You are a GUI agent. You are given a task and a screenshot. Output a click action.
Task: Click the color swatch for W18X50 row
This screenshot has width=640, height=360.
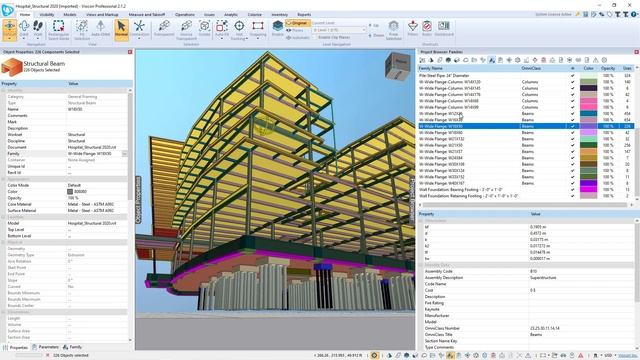588,127
